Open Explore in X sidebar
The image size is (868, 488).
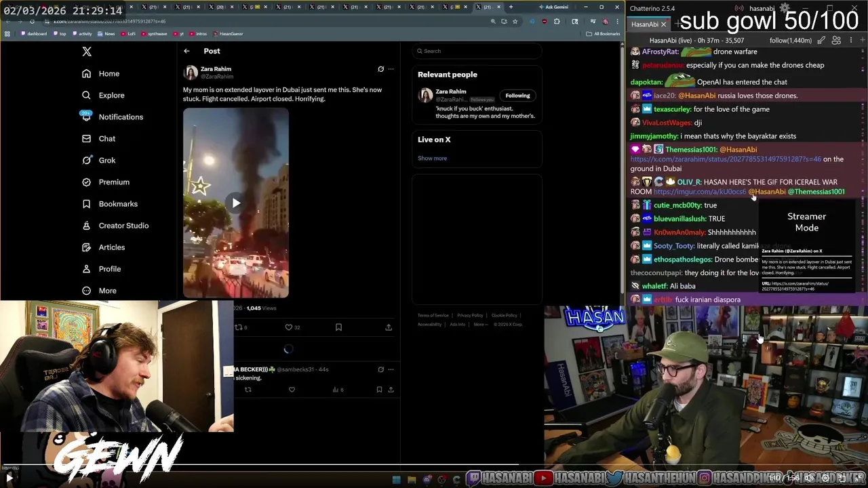[x=104, y=96]
